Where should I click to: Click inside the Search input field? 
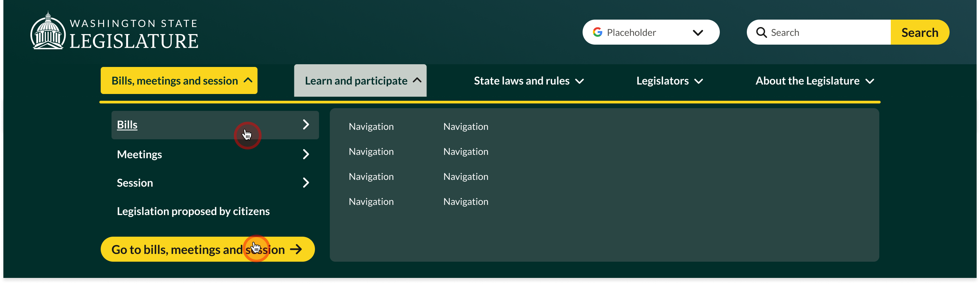pos(818,32)
